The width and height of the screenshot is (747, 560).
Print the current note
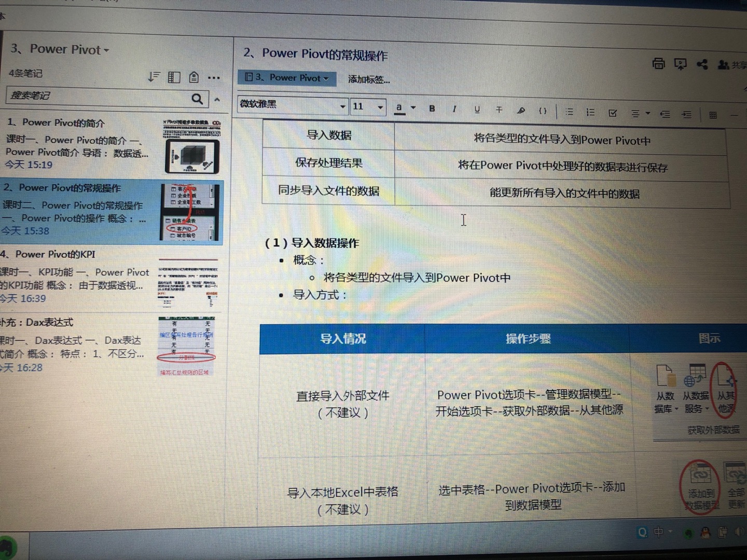tap(658, 64)
